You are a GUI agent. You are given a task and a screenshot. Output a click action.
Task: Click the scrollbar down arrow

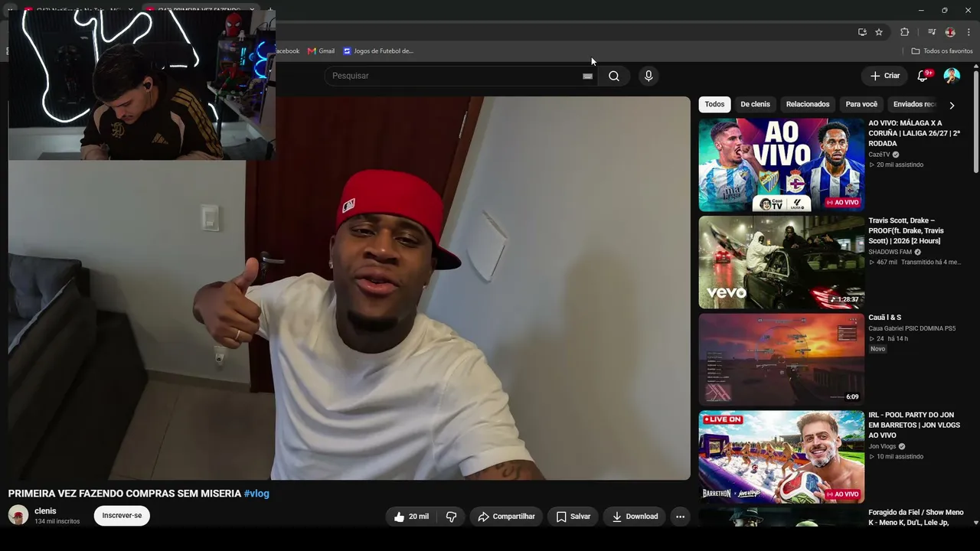[975, 523]
